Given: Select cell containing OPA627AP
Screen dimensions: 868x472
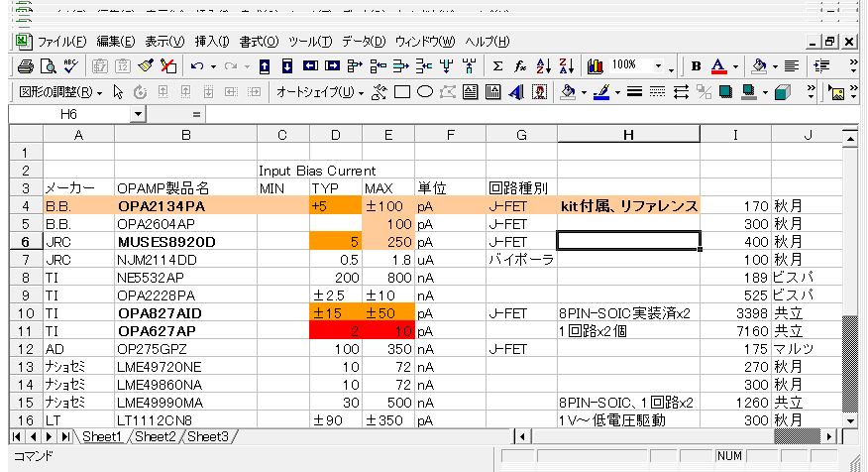Looking at the screenshot, I should click(x=185, y=331).
